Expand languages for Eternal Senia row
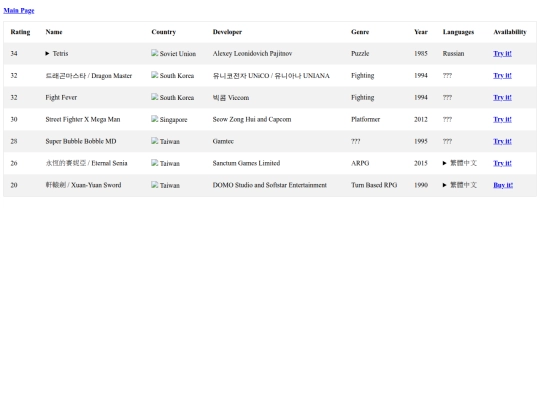 pyautogui.click(x=444, y=163)
